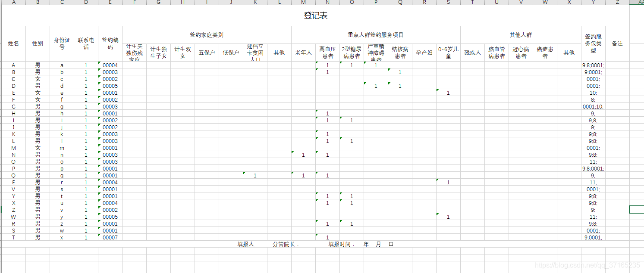Select the '1' under 0-6岁儿童 in row W
The height and width of the screenshot is (273, 644).
(x=448, y=217)
